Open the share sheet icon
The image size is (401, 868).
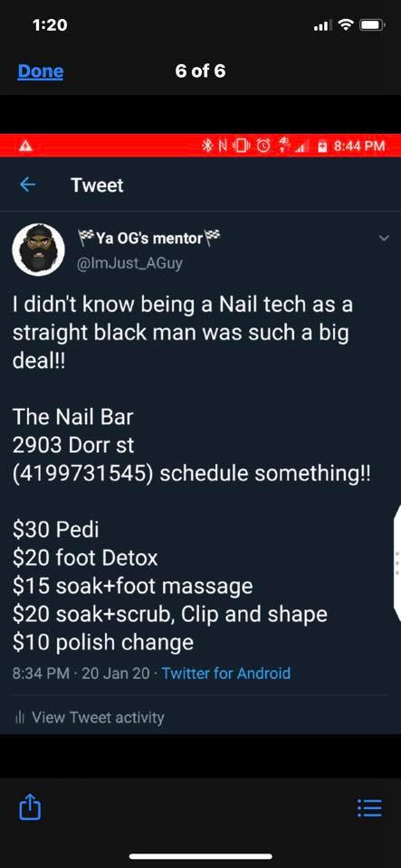click(x=31, y=807)
